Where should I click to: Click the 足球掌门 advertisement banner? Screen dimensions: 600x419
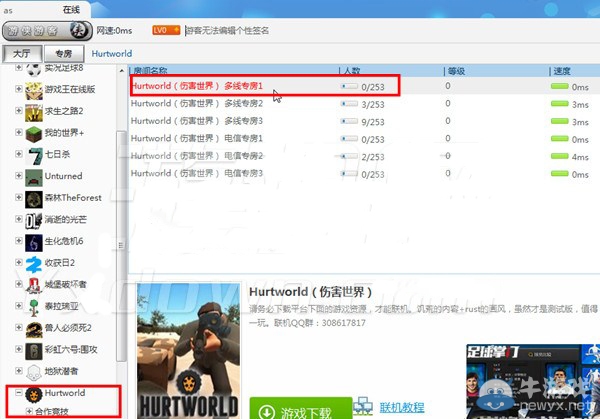coord(533,381)
